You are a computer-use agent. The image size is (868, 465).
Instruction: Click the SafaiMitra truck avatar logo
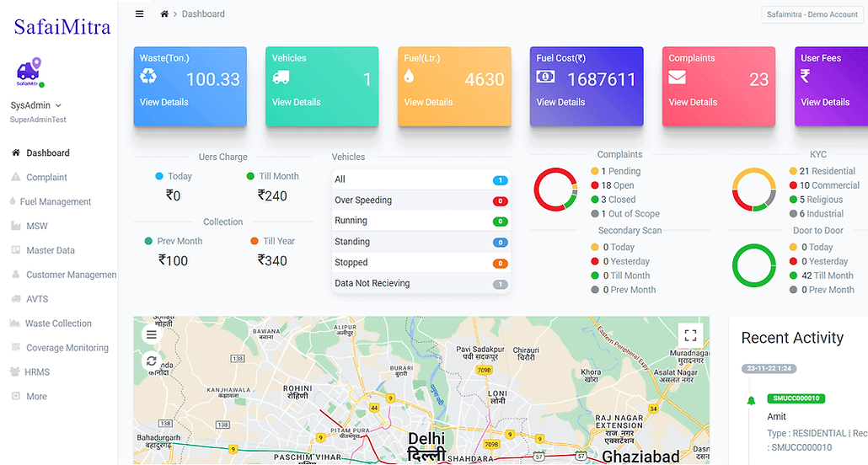click(29, 72)
